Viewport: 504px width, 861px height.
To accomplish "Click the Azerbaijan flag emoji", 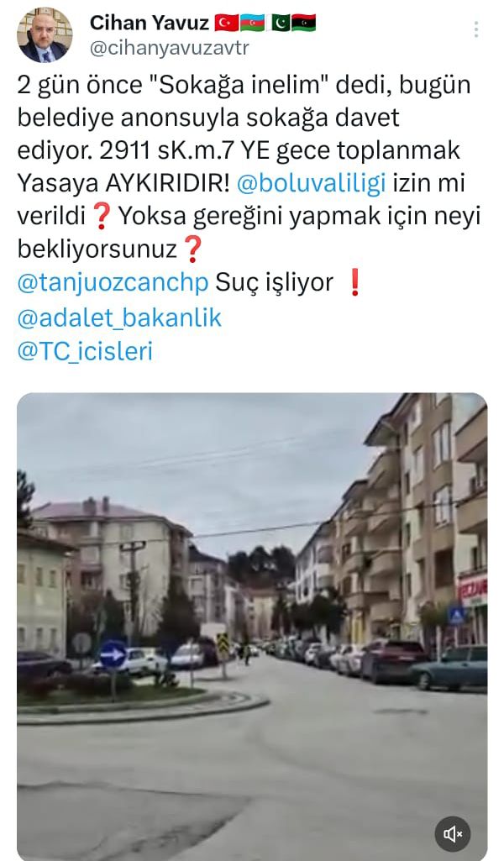I will pos(252,23).
